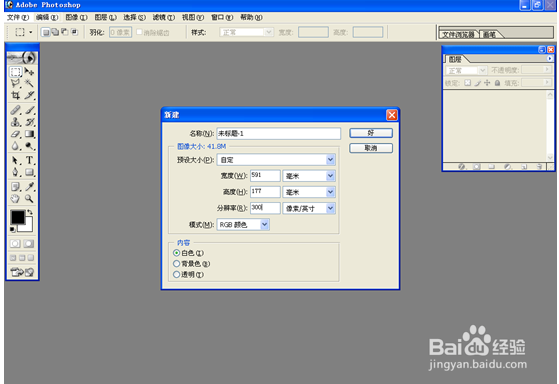Select the Notes tool

coord(15,186)
